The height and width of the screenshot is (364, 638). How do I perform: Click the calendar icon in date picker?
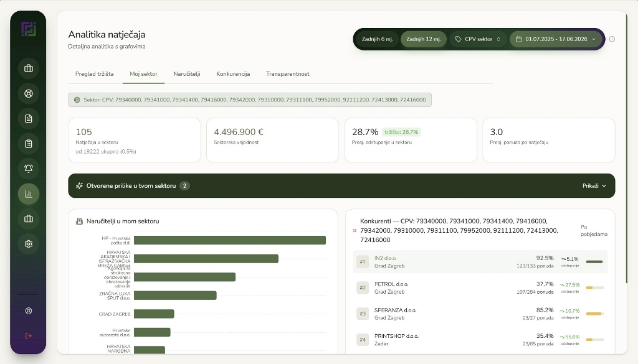[518, 39]
